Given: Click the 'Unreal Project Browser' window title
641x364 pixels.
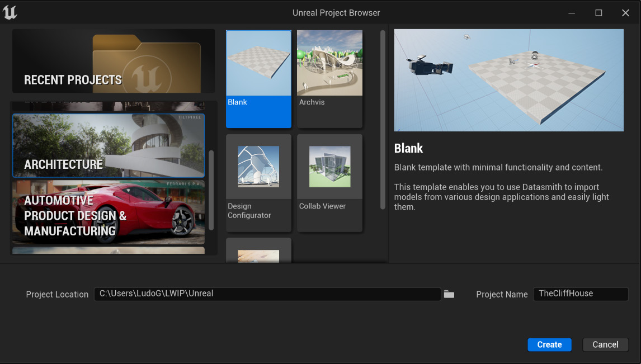Looking at the screenshot, I should click(337, 13).
